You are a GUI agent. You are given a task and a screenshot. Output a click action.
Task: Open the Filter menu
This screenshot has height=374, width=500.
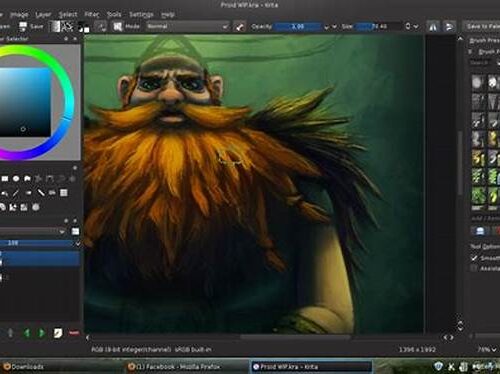point(92,15)
